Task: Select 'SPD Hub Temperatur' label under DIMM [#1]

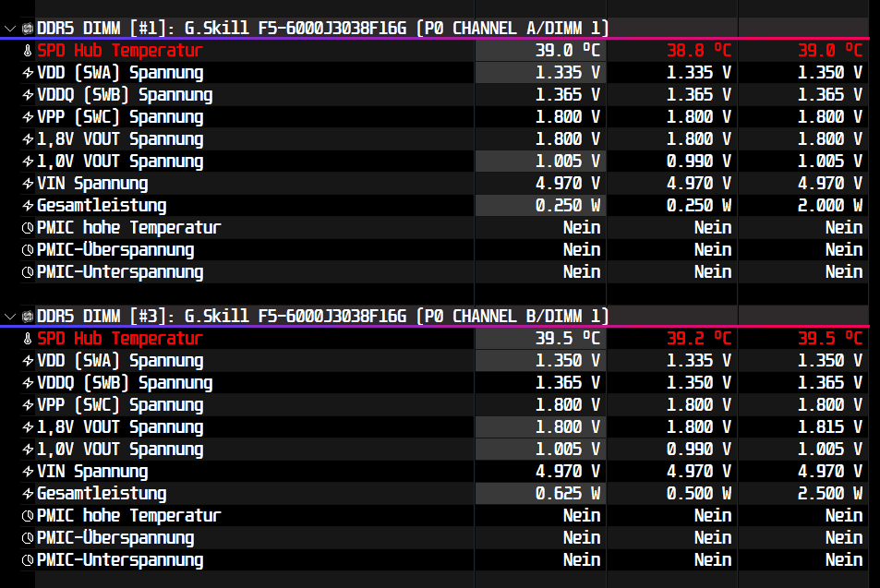Action: click(x=119, y=51)
